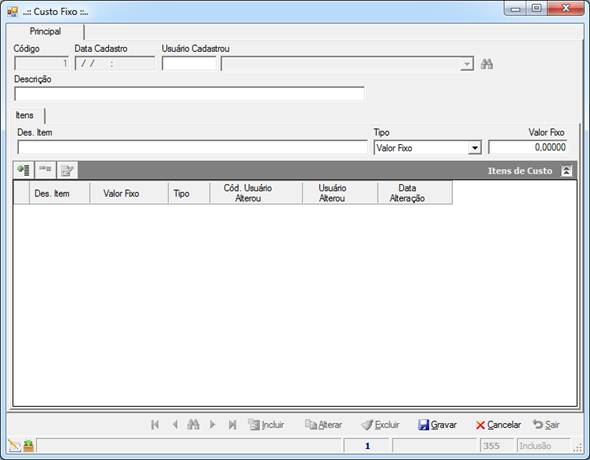590x460 pixels.
Task: Expand the Usuário Cadastrou combo box
Action: [467, 64]
